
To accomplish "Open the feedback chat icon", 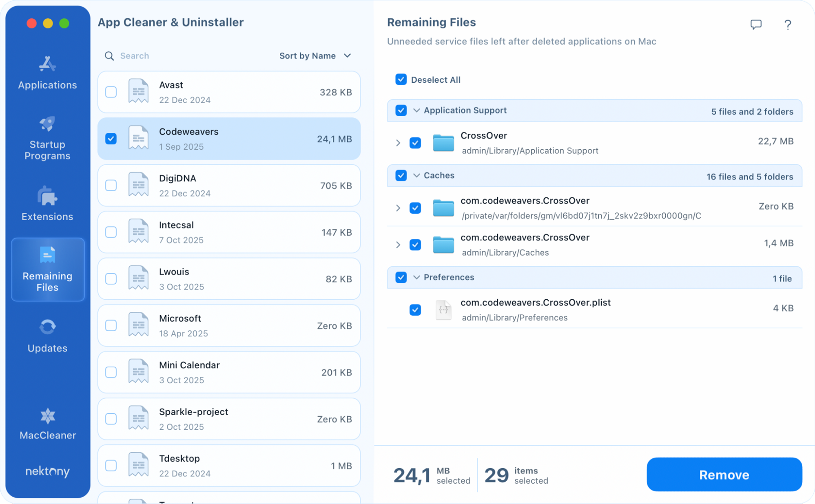I will pyautogui.click(x=755, y=24).
